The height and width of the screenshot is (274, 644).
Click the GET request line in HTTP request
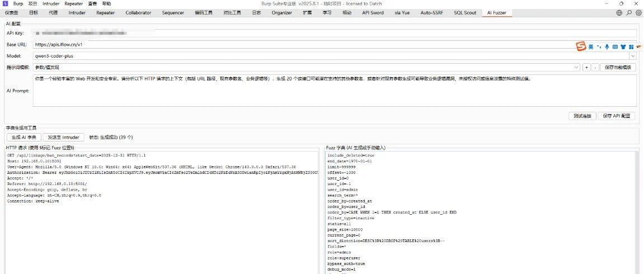[x=77, y=155]
